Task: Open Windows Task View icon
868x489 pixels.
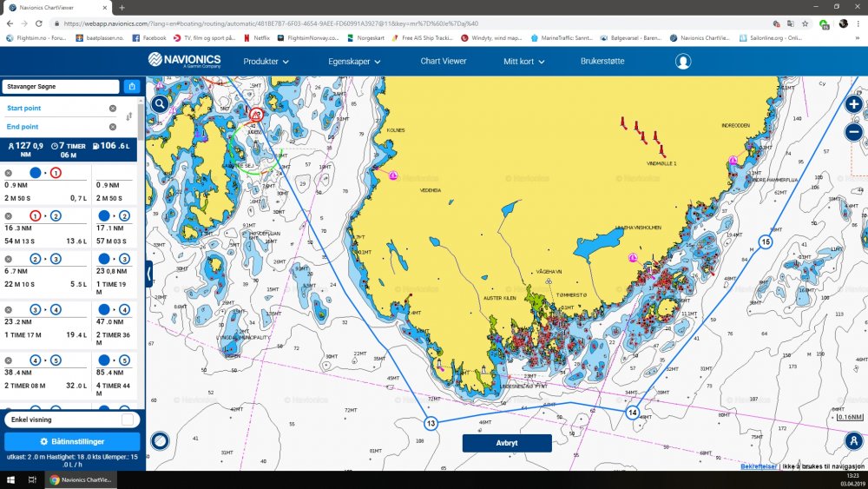Action: 32,479
